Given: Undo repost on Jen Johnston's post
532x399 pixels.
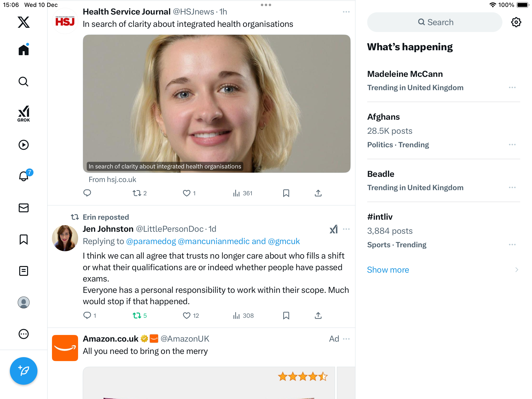Looking at the screenshot, I should [137, 316].
